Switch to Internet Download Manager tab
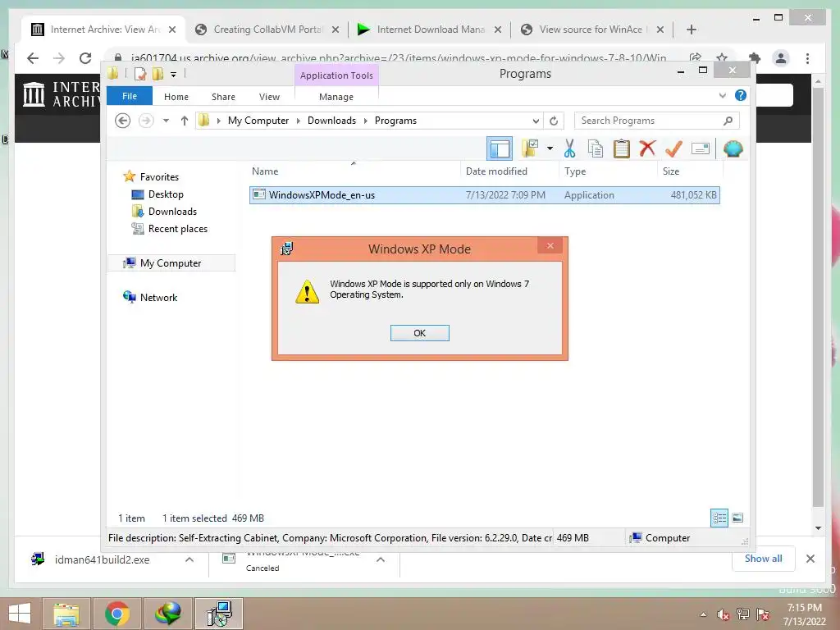Viewport: 840px width, 630px height. point(430,30)
